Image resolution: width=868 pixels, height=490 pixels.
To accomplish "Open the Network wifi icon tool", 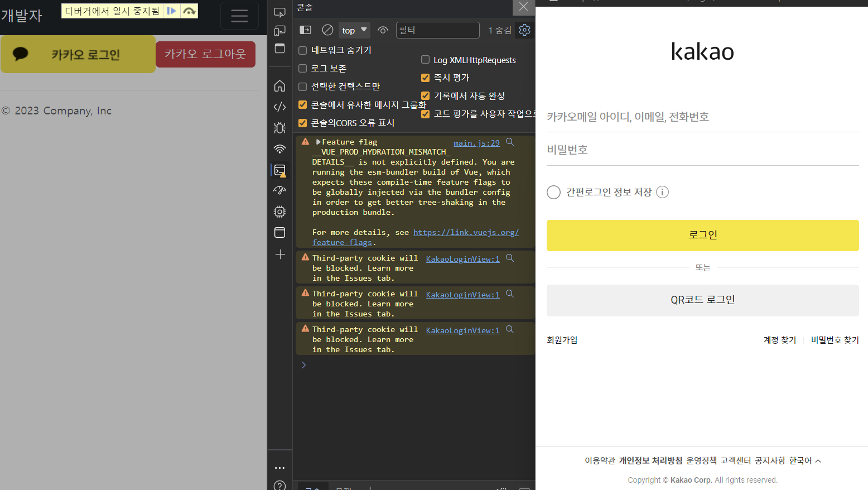I will (280, 149).
